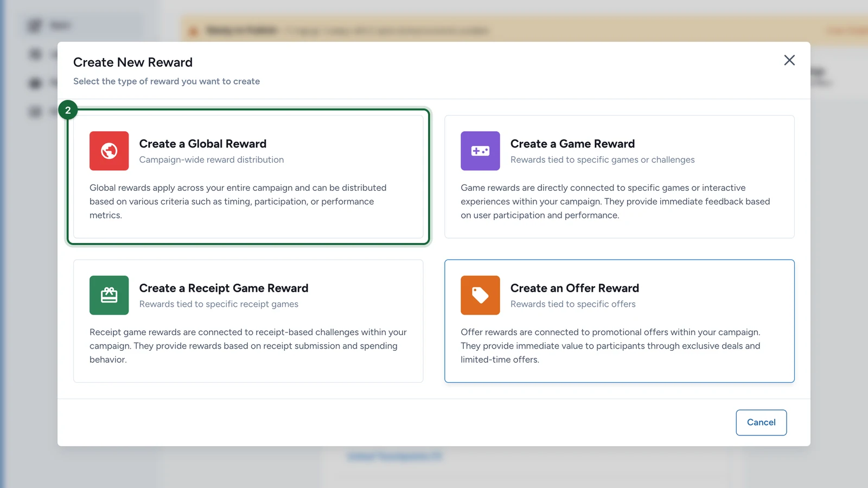Click the Global rewards description paragraph

(x=238, y=201)
